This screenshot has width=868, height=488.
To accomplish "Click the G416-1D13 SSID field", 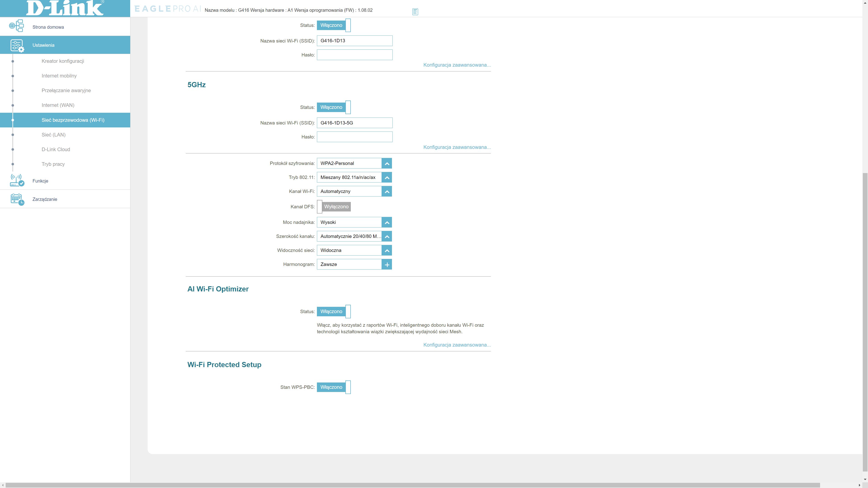I will (x=354, y=41).
